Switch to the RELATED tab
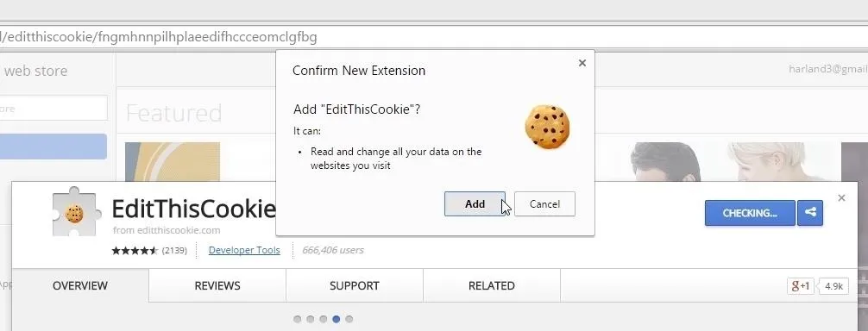The height and width of the screenshot is (331, 868). point(492,285)
